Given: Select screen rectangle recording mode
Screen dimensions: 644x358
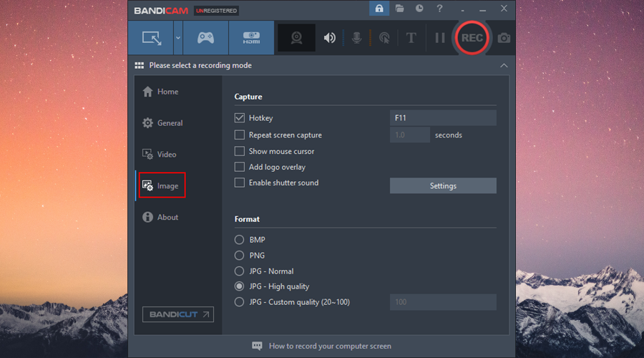Looking at the screenshot, I should tap(151, 38).
